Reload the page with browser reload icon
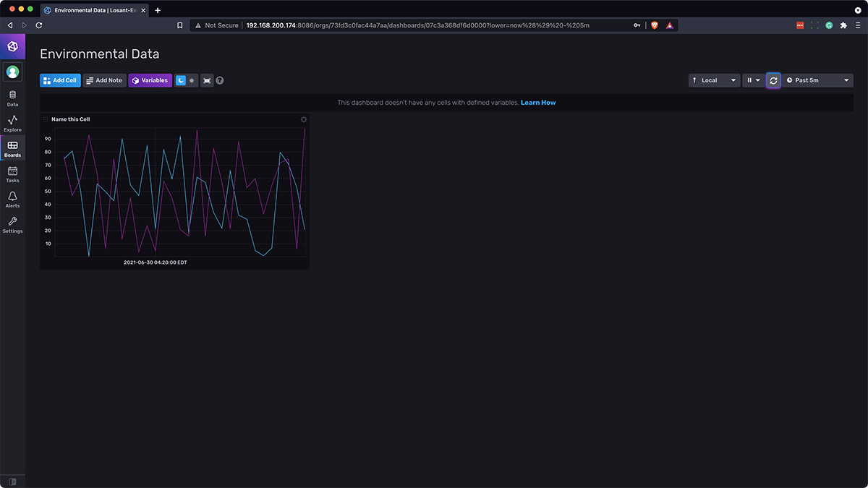The width and height of the screenshot is (868, 488). (x=38, y=25)
